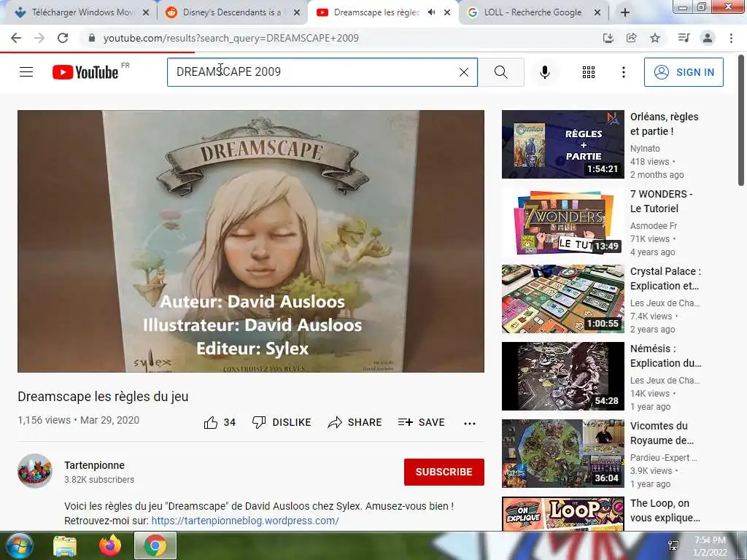The width and height of the screenshot is (747, 560).
Task: Click the install/download page icon in address bar
Action: (608, 38)
